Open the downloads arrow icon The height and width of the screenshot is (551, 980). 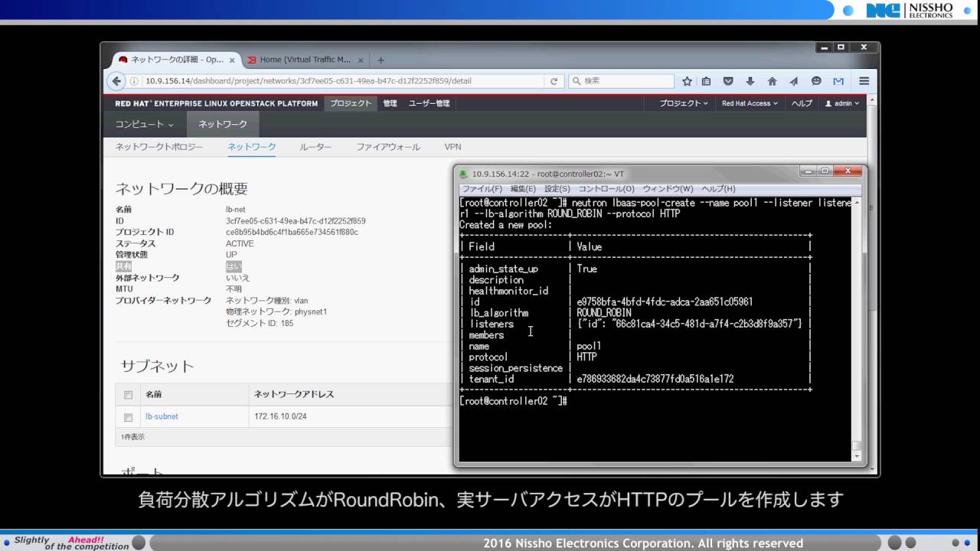pyautogui.click(x=750, y=81)
